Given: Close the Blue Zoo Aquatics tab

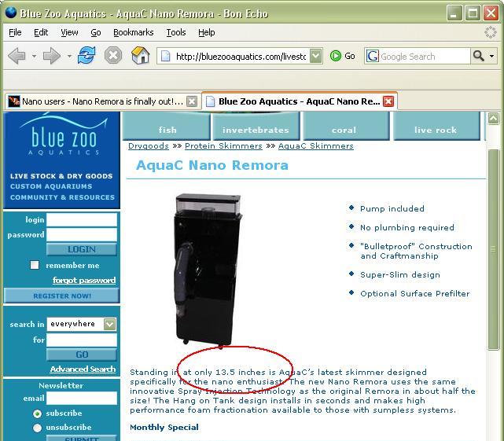Looking at the screenshot, I should click(388, 101).
